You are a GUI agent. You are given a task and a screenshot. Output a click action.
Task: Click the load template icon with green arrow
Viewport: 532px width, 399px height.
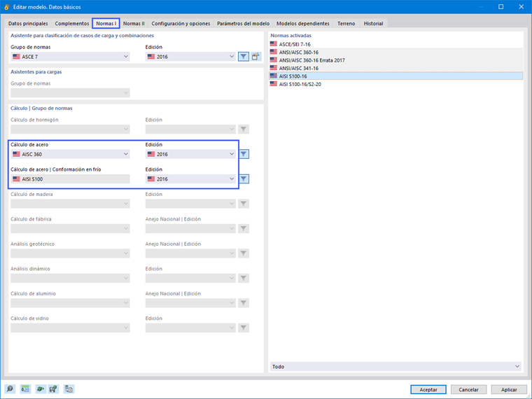click(x=41, y=388)
